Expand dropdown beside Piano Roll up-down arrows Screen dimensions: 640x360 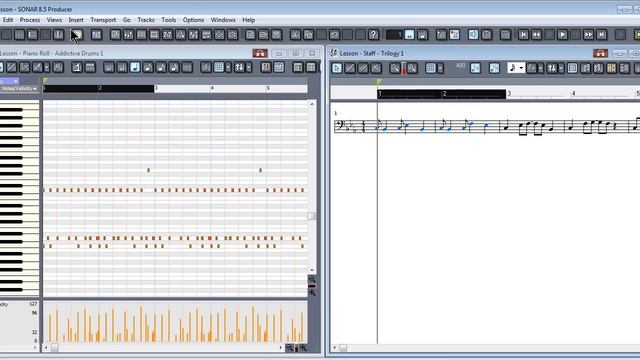coord(249,67)
